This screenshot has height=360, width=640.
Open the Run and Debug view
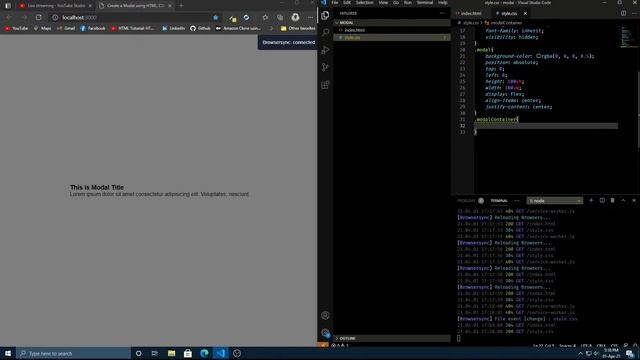[x=325, y=50]
